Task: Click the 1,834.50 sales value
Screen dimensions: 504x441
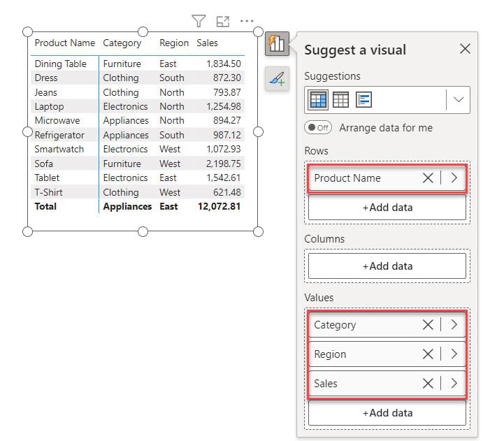Action: coord(224,64)
